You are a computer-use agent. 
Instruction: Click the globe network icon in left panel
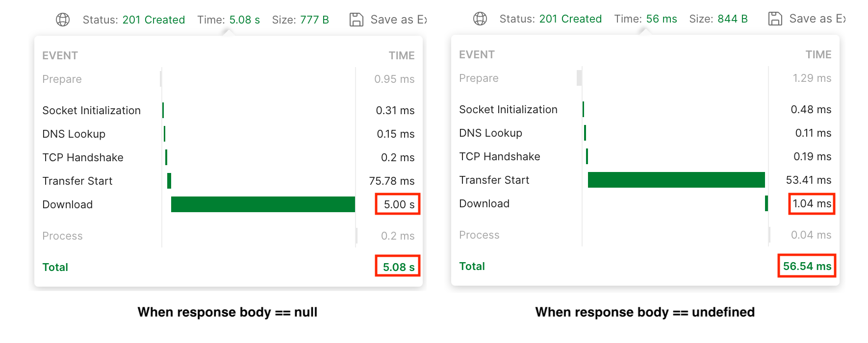coord(63,20)
